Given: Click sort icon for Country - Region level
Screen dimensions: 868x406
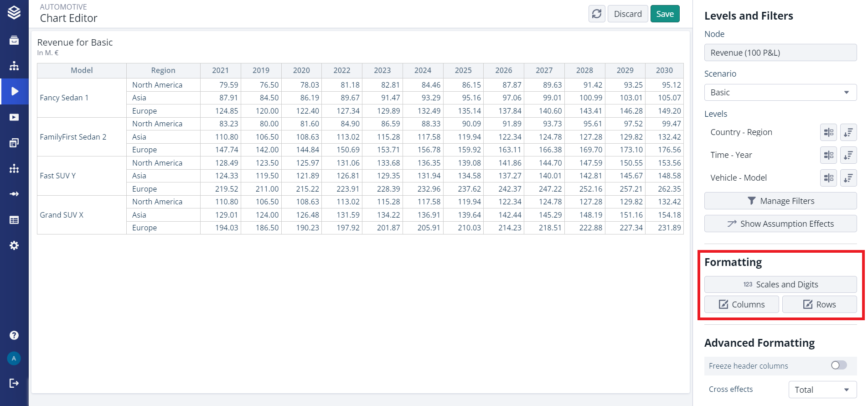Looking at the screenshot, I should [x=848, y=132].
